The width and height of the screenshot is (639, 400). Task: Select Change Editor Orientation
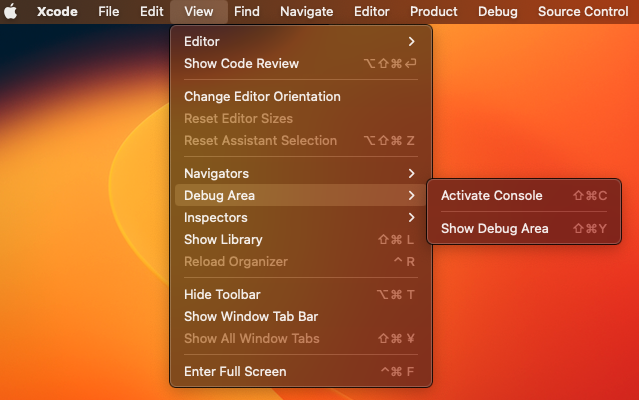301,97
